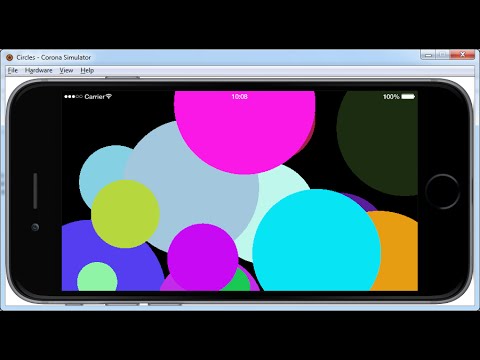Image resolution: width=480 pixels, height=360 pixels.
Task: Tap the simulated iPhone home button
Action: (442, 192)
